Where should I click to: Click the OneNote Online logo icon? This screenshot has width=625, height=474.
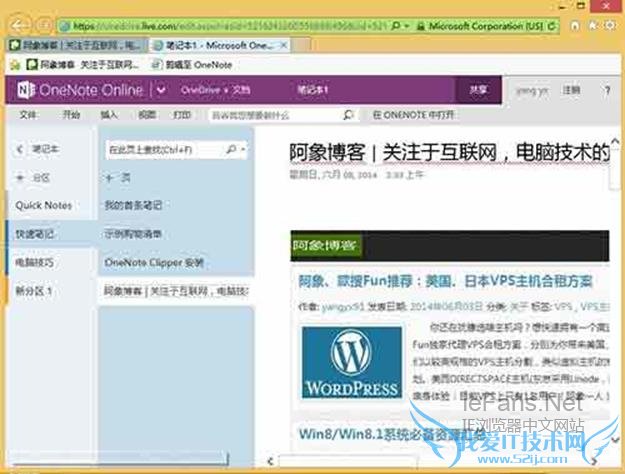(x=26, y=90)
